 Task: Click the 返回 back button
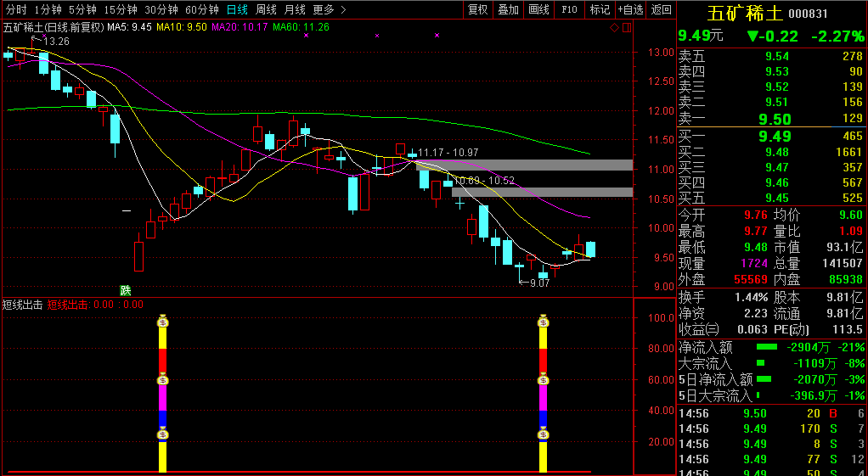(660, 9)
